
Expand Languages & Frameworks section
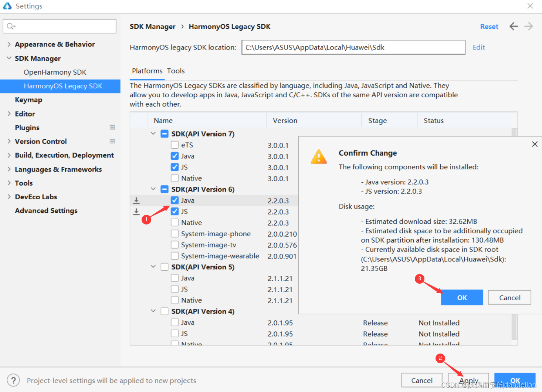[x=9, y=169]
